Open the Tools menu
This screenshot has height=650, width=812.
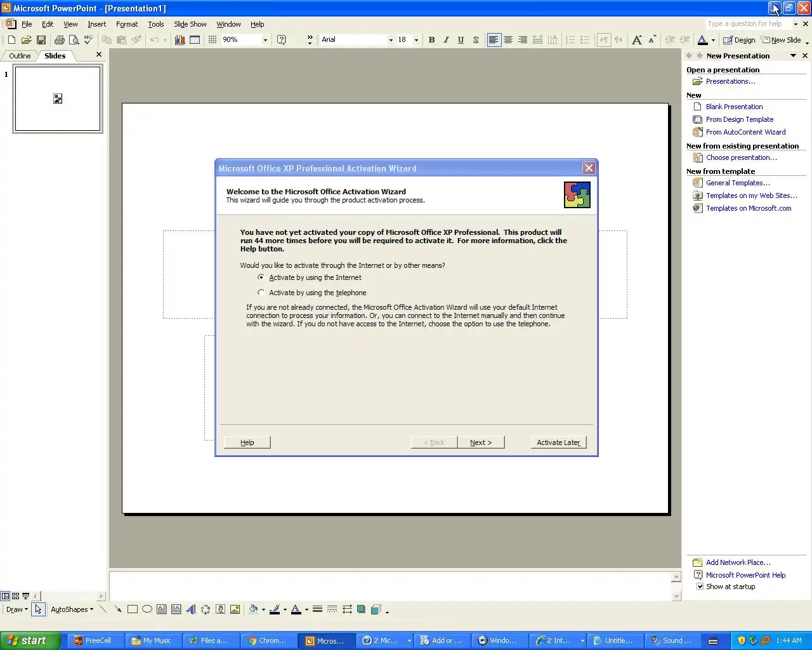click(x=156, y=24)
